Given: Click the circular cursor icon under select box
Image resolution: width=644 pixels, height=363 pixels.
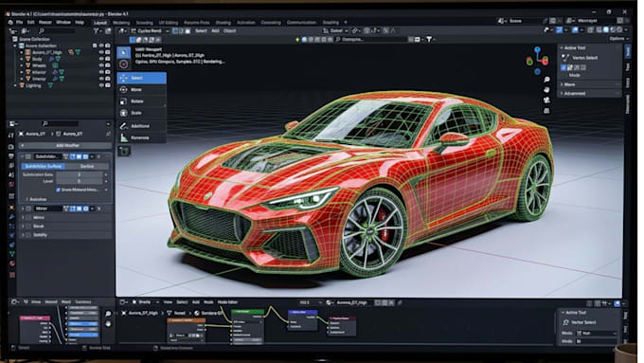Looking at the screenshot, I should tap(124, 64).
